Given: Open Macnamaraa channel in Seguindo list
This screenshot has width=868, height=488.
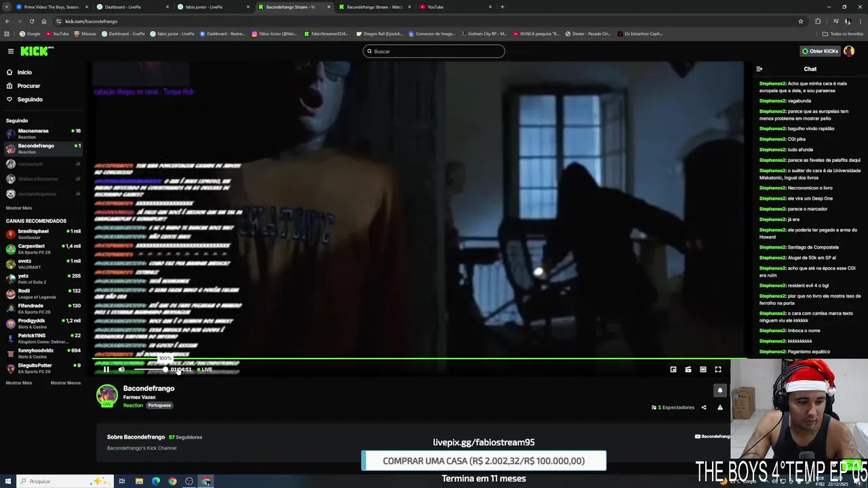Looking at the screenshot, I should (x=42, y=134).
